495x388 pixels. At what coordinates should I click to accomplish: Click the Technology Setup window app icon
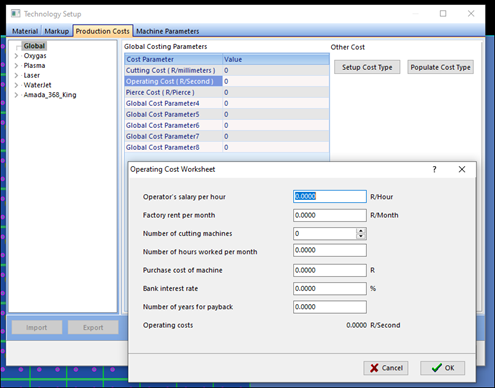coord(15,14)
